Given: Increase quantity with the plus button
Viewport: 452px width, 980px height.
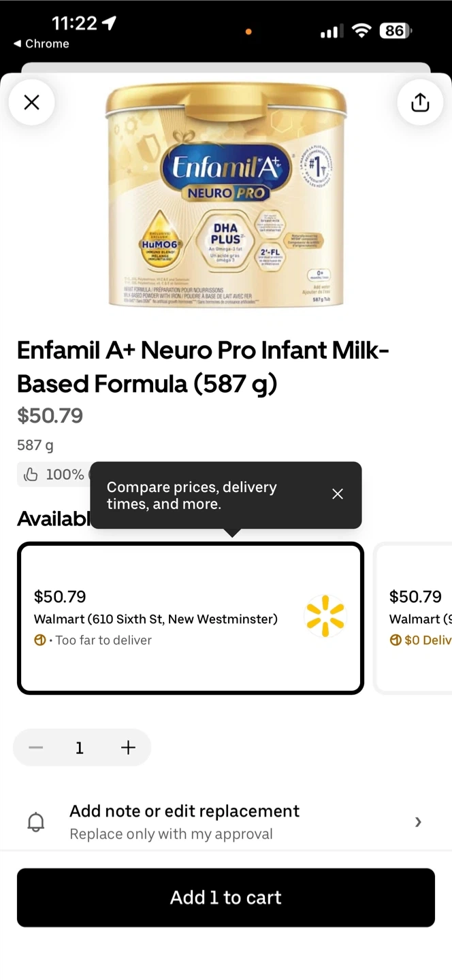Looking at the screenshot, I should pos(128,748).
